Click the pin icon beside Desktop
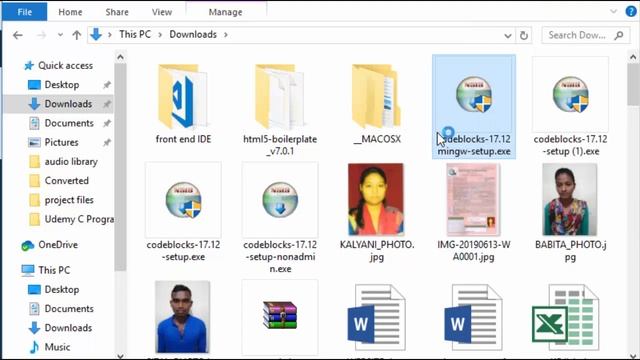640x360 pixels. tap(107, 85)
